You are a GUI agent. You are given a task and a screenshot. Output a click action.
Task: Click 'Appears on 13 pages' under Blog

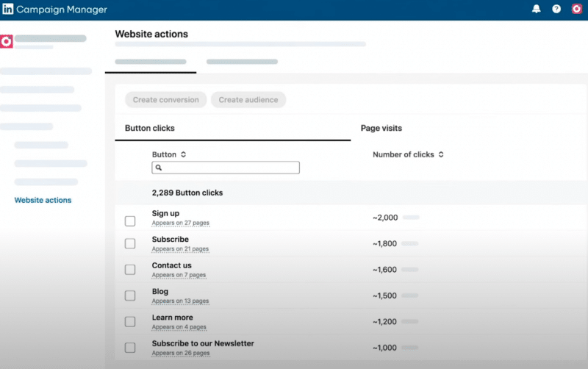180,301
